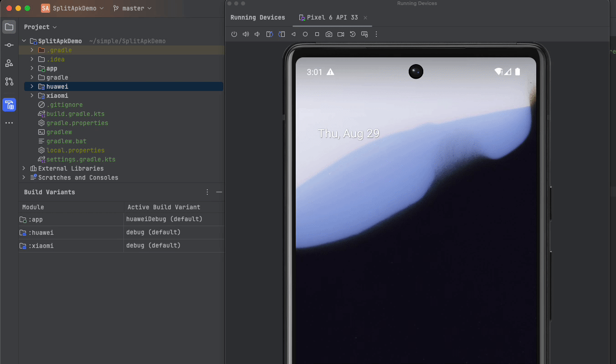This screenshot has width=616, height=364.
Task: Expand Scratches and Consoles
Action: (x=24, y=177)
